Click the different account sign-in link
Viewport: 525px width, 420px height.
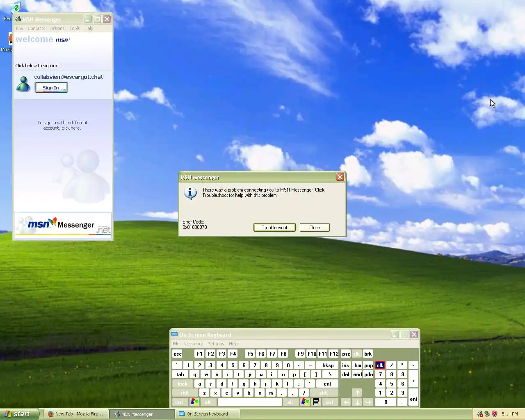coord(62,125)
